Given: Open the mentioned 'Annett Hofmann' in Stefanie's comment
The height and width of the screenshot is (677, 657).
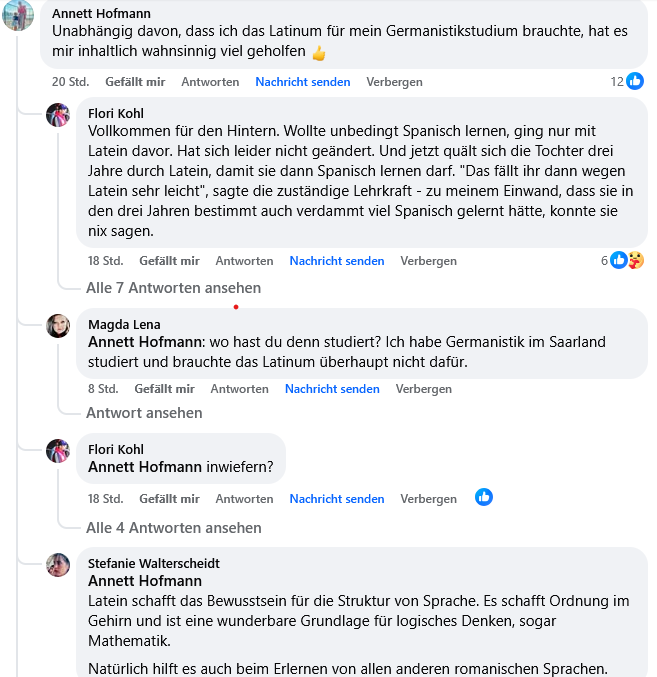Looking at the screenshot, I should pos(145,581).
